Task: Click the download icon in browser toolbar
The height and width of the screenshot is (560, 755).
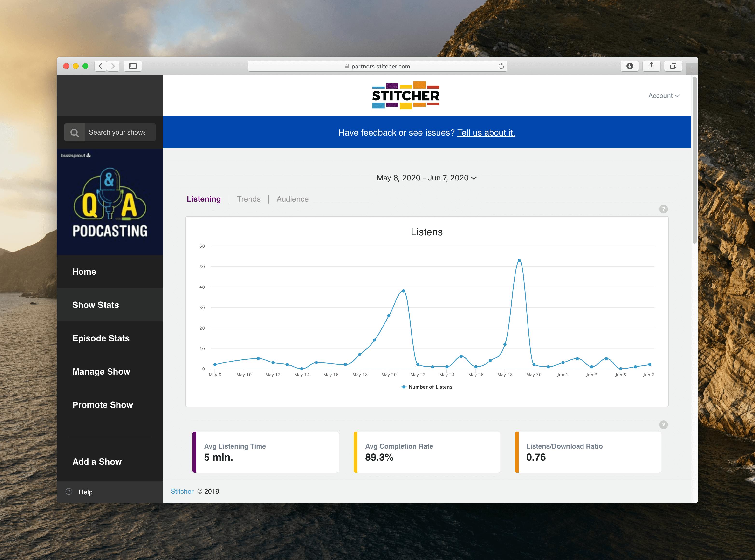Action: click(630, 66)
